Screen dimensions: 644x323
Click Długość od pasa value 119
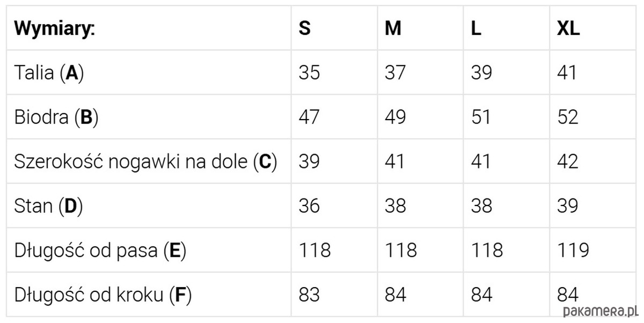point(573,251)
